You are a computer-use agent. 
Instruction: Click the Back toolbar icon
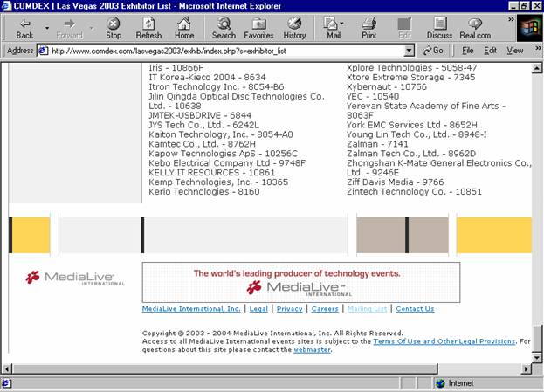[24, 28]
